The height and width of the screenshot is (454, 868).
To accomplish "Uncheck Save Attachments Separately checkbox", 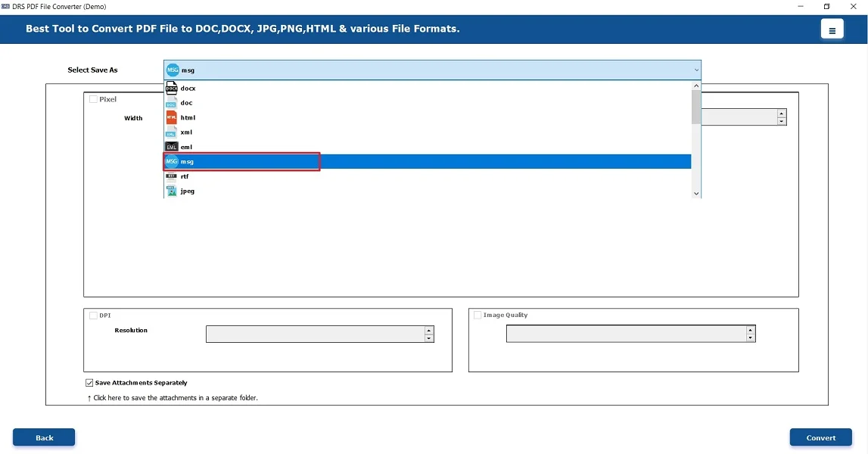I will [x=90, y=383].
